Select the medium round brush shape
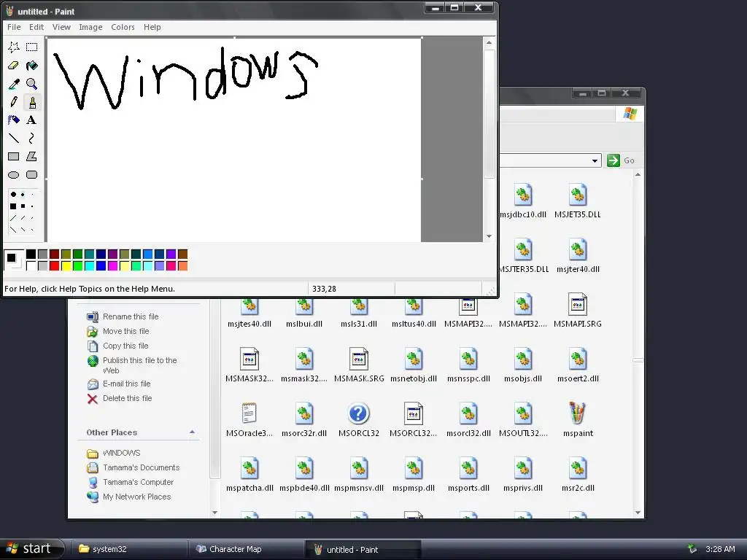The image size is (747, 560). pyautogui.click(x=23, y=194)
